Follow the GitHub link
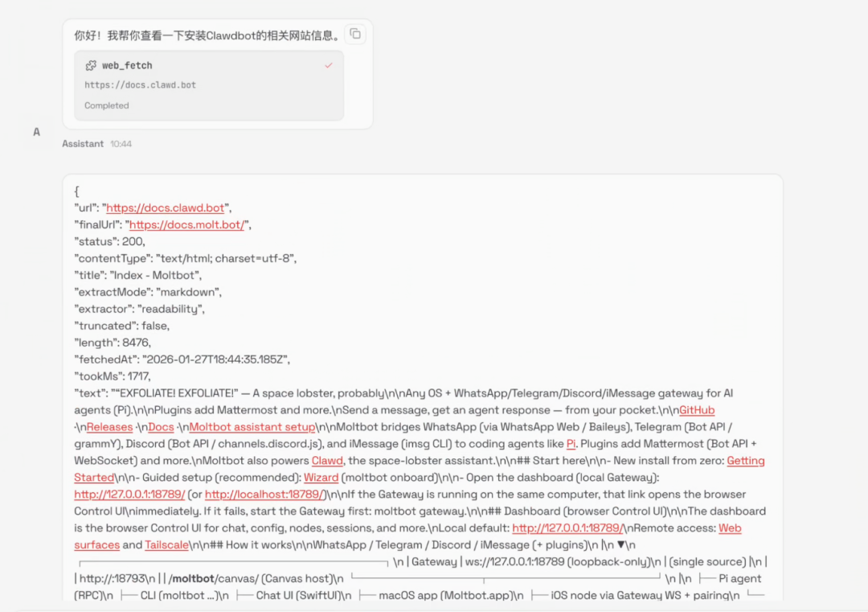This screenshot has width=868, height=612. 696,410
